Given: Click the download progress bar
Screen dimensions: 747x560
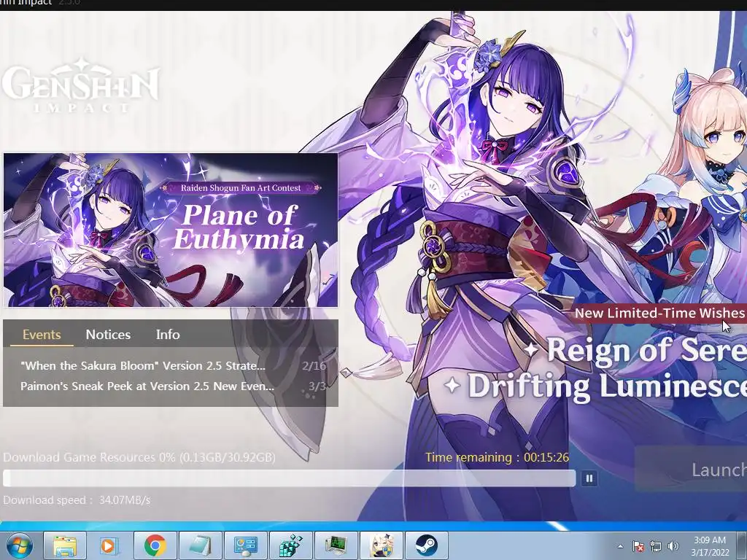Looking at the screenshot, I should pos(289,478).
